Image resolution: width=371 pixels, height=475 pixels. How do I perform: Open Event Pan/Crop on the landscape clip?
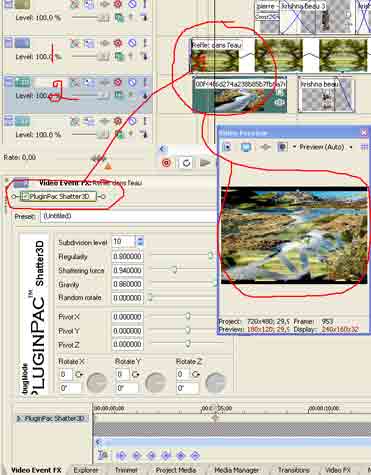pos(281,94)
